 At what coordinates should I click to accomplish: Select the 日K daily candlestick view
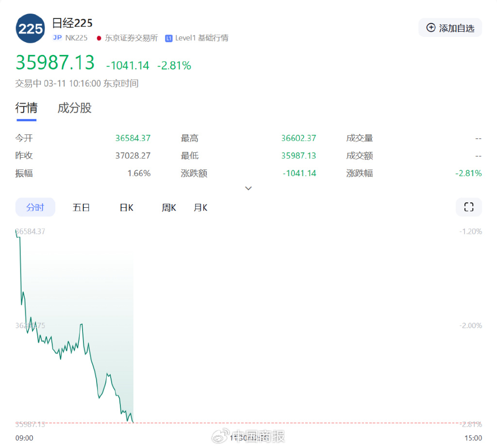click(126, 207)
